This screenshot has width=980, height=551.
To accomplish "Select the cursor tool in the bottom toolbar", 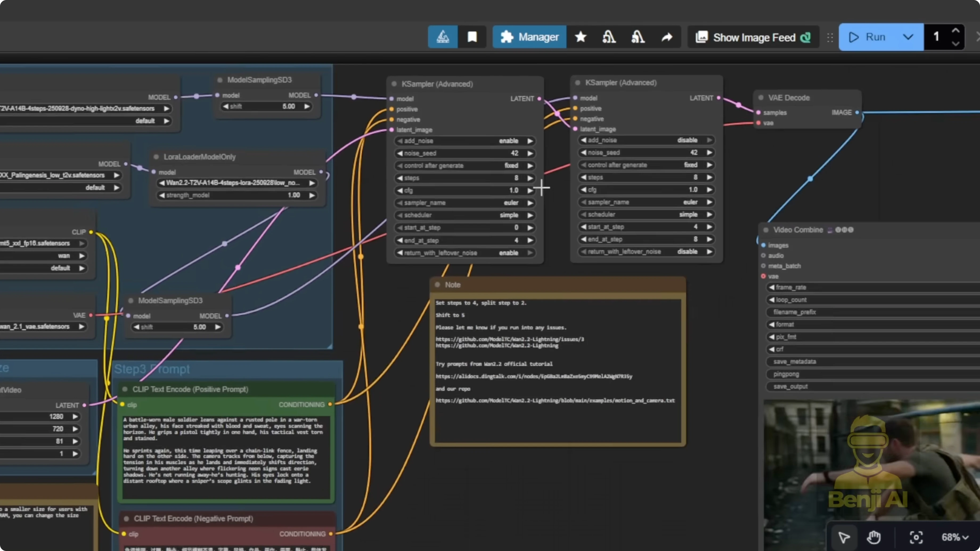I will (x=844, y=537).
